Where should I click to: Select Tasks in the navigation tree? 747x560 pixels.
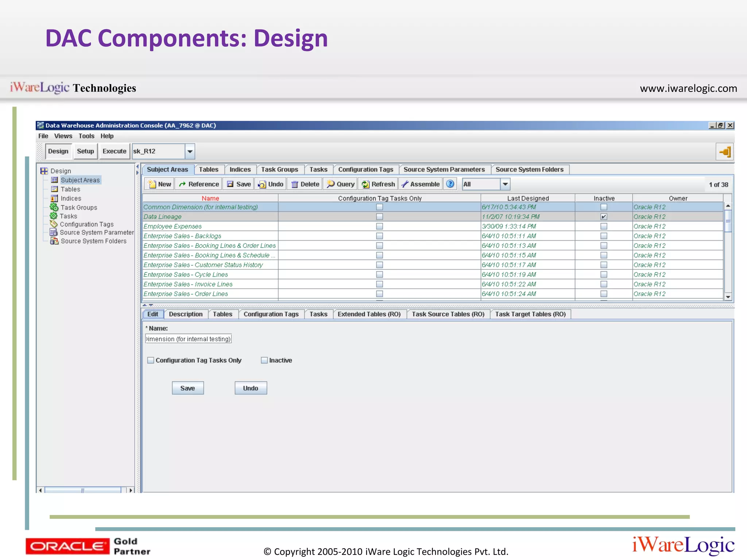click(69, 216)
